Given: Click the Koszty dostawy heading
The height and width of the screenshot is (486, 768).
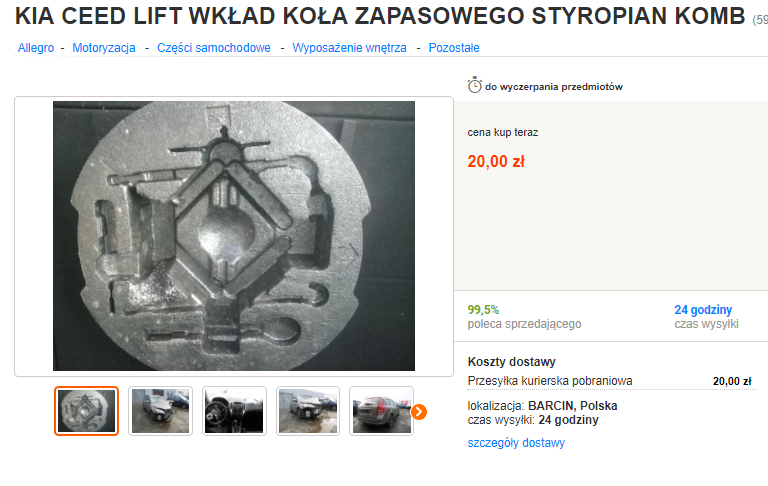Looking at the screenshot, I should point(511,362).
